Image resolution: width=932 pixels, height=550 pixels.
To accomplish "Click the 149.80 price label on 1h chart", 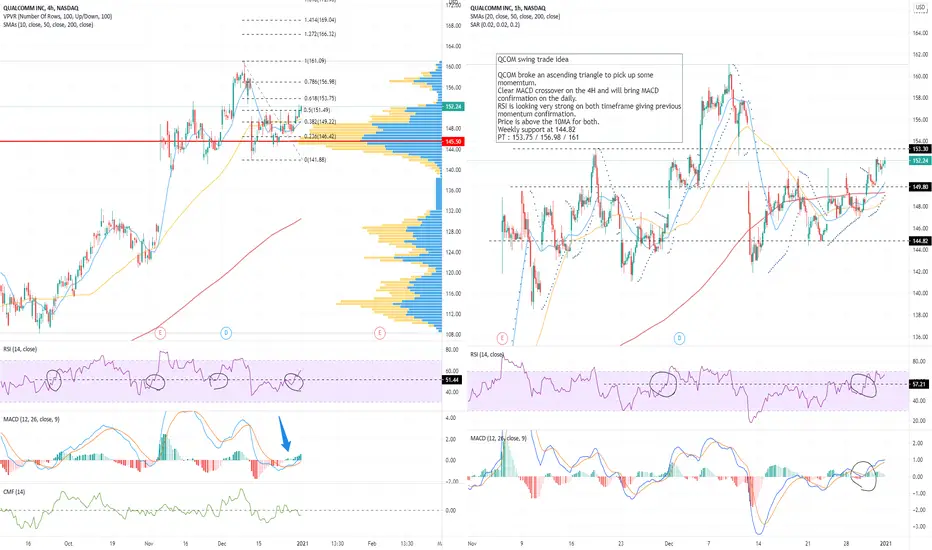I will tap(920, 187).
